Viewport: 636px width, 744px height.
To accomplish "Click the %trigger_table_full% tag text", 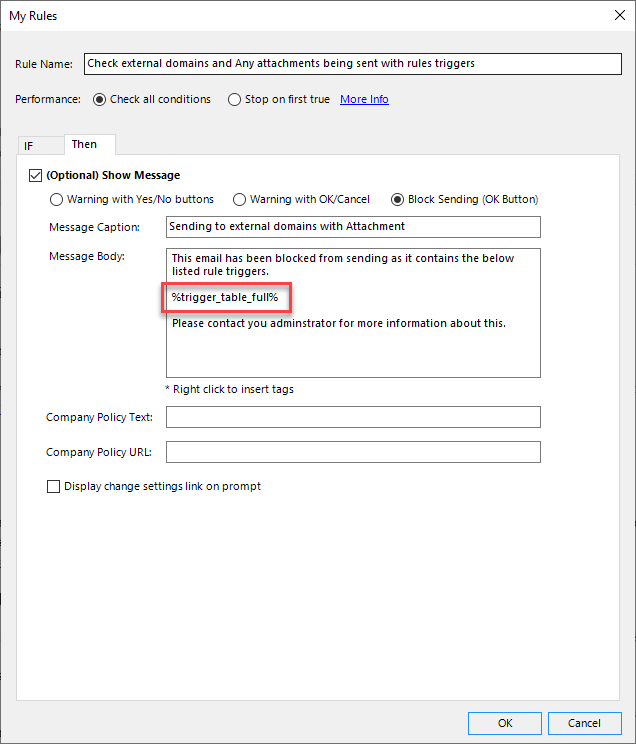I will pyautogui.click(x=225, y=298).
